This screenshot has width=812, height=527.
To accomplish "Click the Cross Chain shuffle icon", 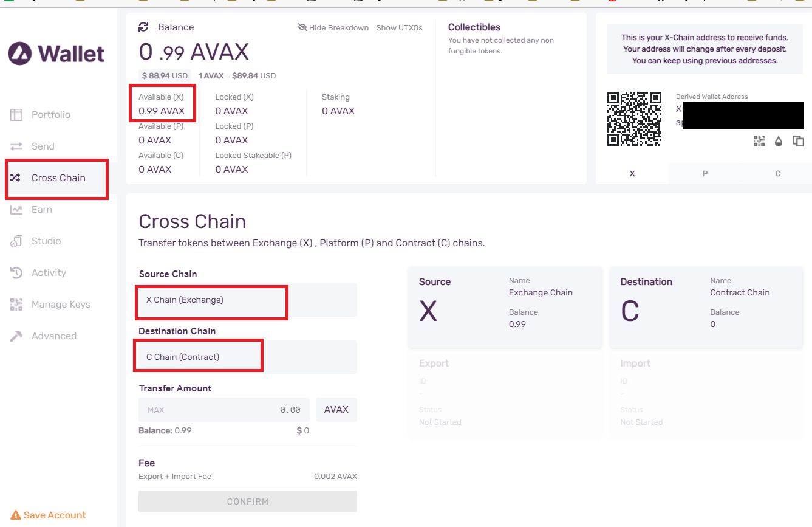I will tap(16, 177).
